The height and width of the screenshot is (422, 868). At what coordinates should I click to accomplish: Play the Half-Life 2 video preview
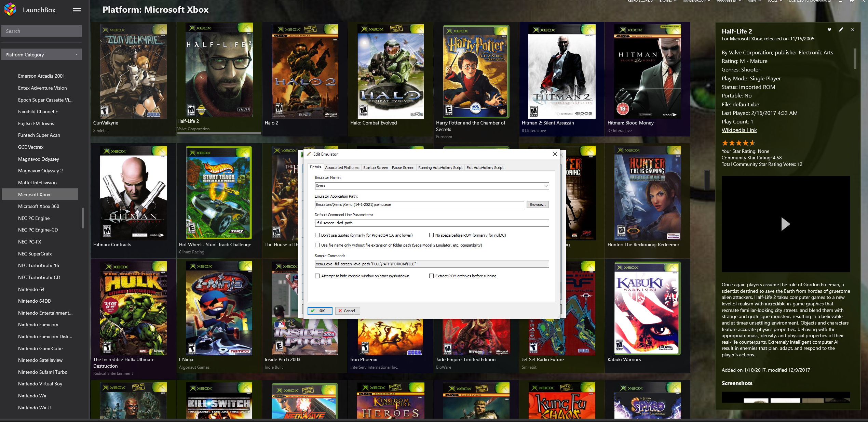[x=785, y=224]
